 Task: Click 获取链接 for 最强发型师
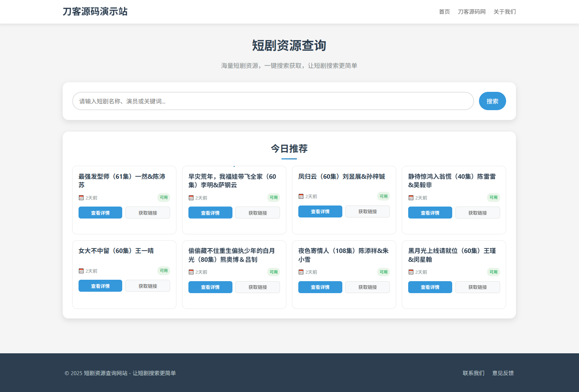click(147, 212)
